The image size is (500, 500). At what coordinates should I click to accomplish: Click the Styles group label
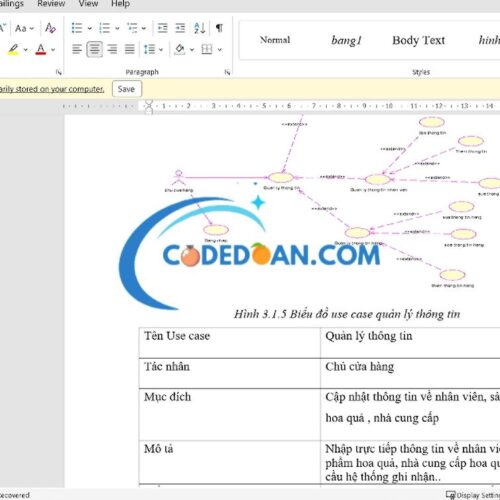tap(421, 72)
